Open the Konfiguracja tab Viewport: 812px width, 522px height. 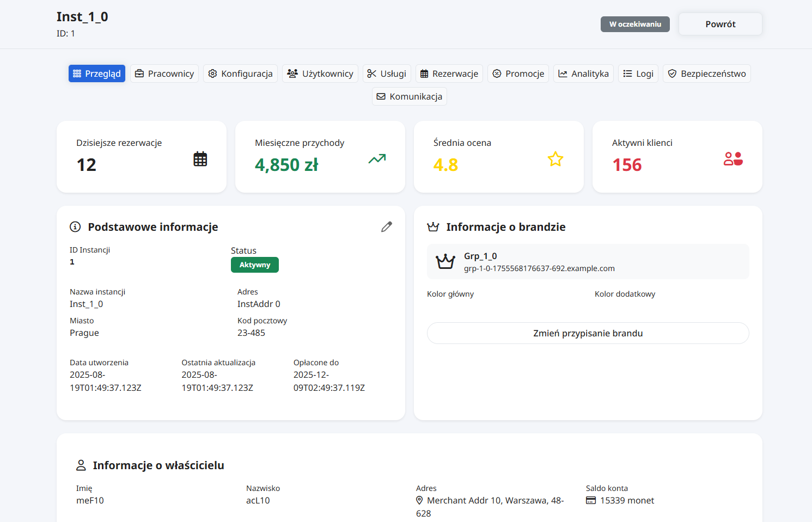pyautogui.click(x=241, y=73)
